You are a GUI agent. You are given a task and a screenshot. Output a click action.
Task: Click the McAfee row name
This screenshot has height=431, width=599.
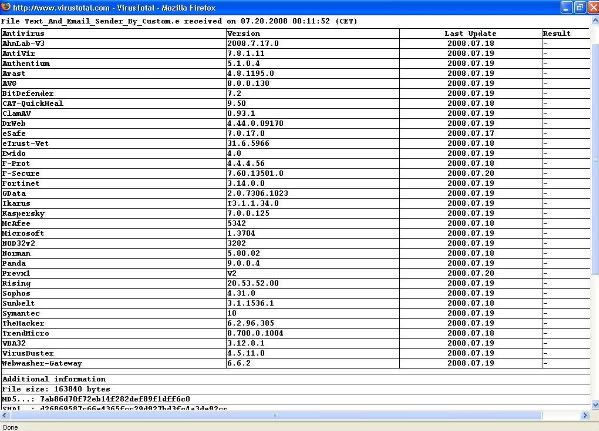point(16,223)
